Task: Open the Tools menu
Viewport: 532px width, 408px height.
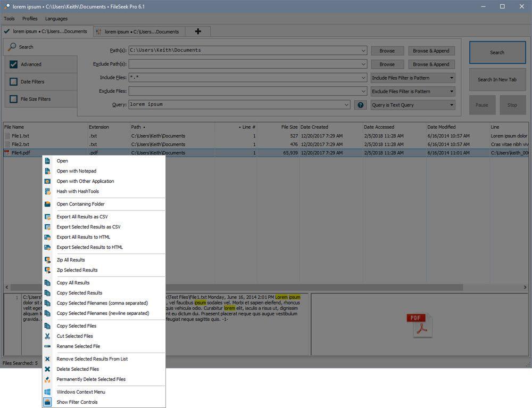Action: (x=9, y=19)
